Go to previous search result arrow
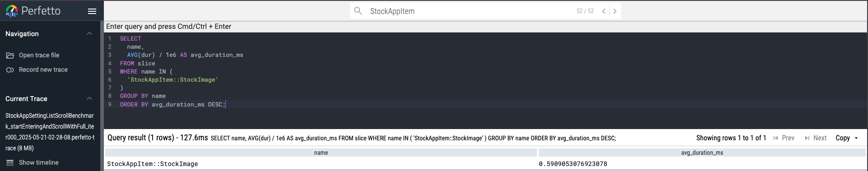This screenshot has height=171, width=868. click(x=603, y=11)
